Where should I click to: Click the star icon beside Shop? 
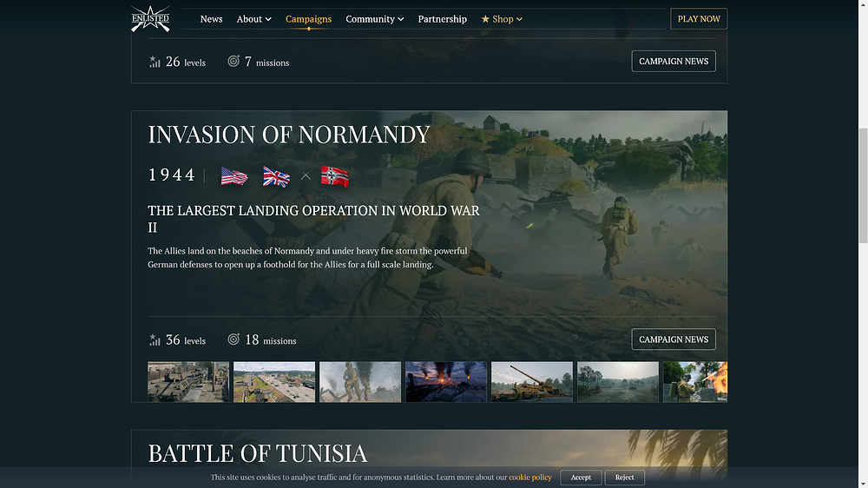coord(485,19)
